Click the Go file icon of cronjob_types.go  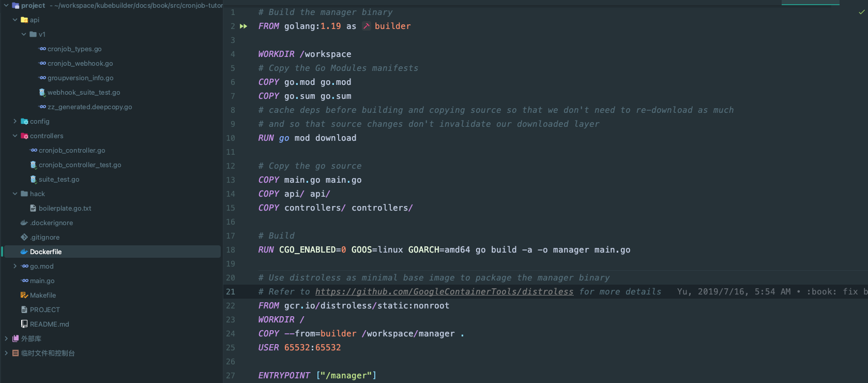tap(42, 49)
